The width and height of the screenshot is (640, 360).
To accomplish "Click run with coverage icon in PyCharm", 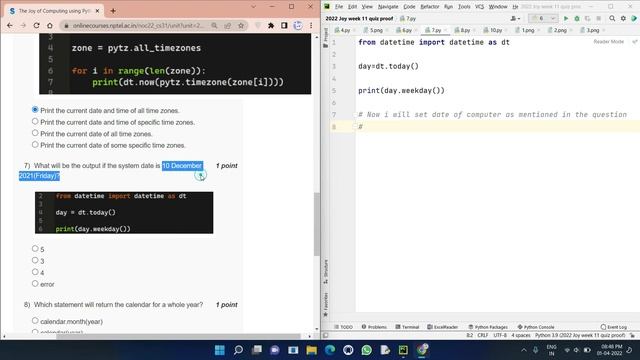I will tap(588, 18).
